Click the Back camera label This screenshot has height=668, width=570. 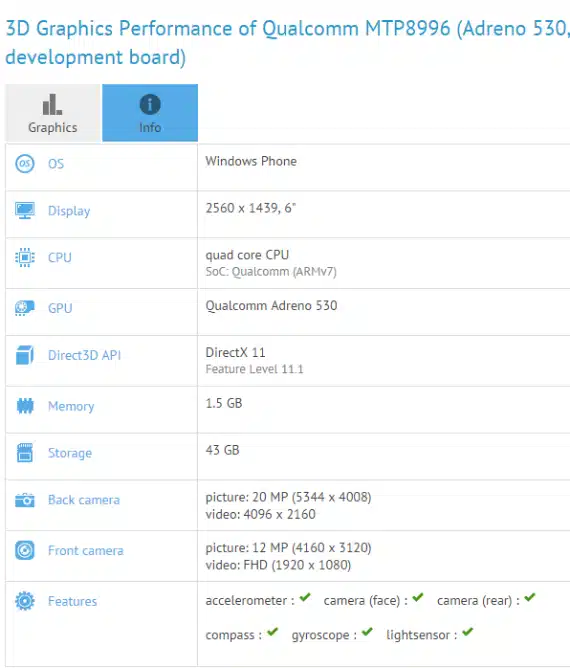[x=84, y=500]
